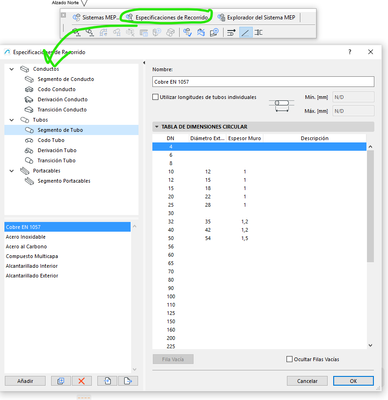Click the Descripción column header
Image resolution: width=388 pixels, height=400 pixels.
pos(314,138)
